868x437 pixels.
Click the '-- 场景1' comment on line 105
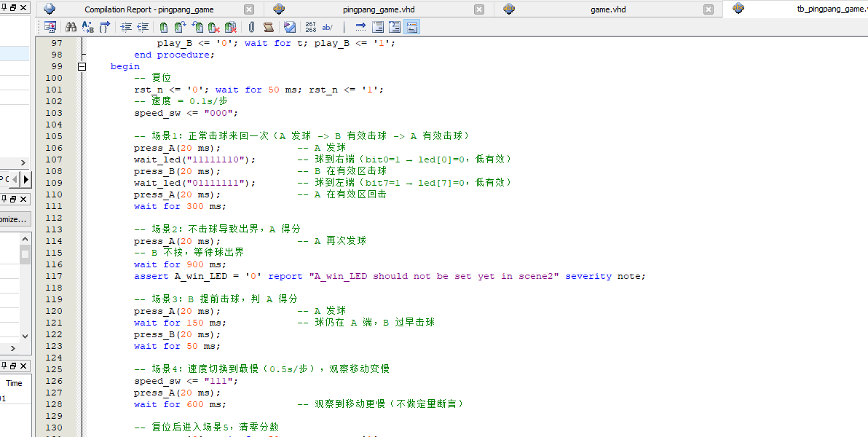[x=301, y=136]
